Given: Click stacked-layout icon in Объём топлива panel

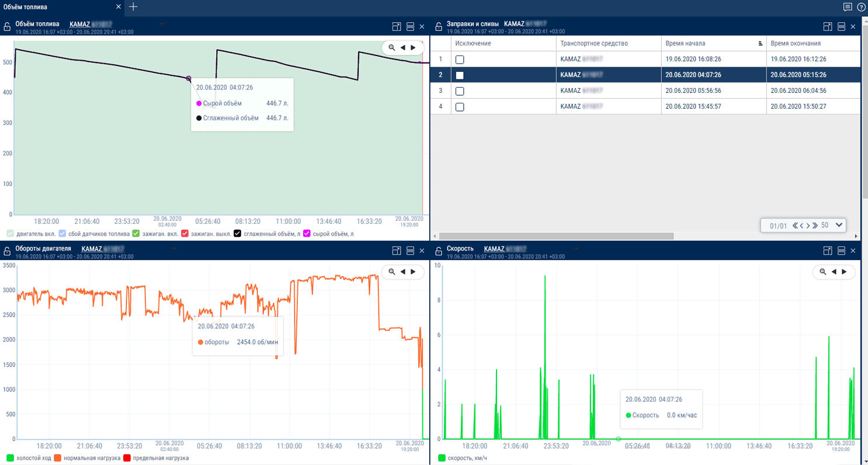Looking at the screenshot, I should [x=410, y=26].
